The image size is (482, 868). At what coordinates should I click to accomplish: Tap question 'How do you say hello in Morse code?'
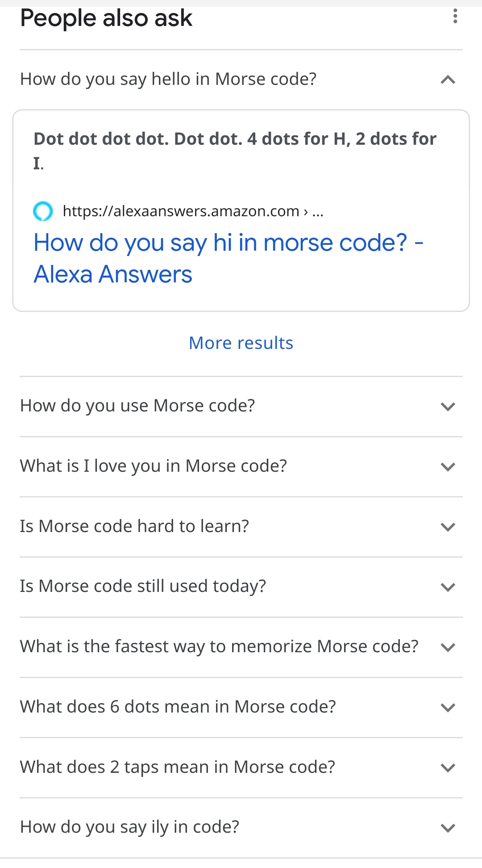click(168, 79)
